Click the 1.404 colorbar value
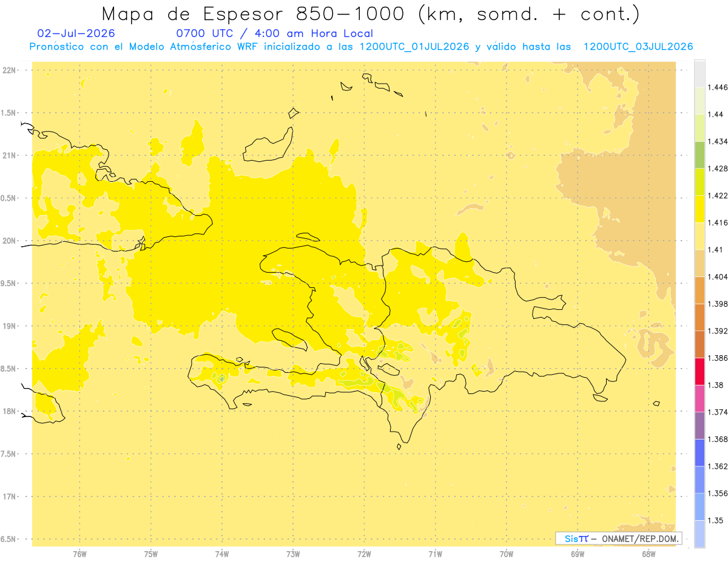Image resolution: width=728 pixels, height=562 pixels. (717, 276)
